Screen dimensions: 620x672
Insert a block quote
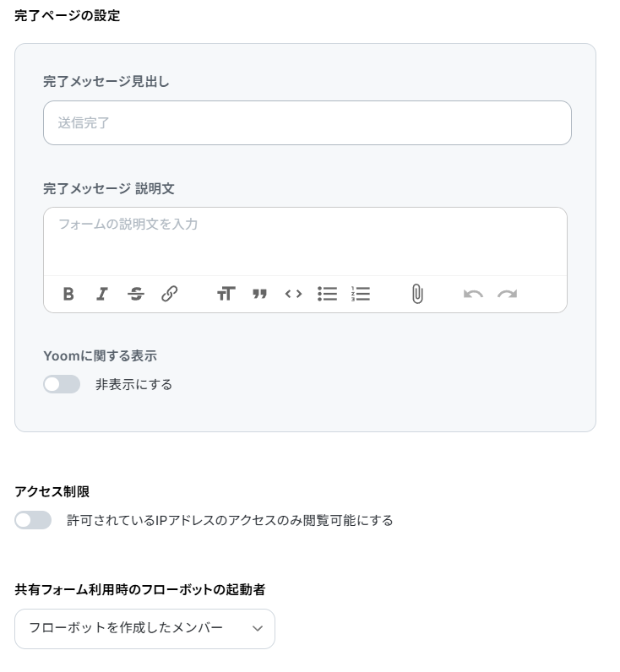[x=259, y=295]
